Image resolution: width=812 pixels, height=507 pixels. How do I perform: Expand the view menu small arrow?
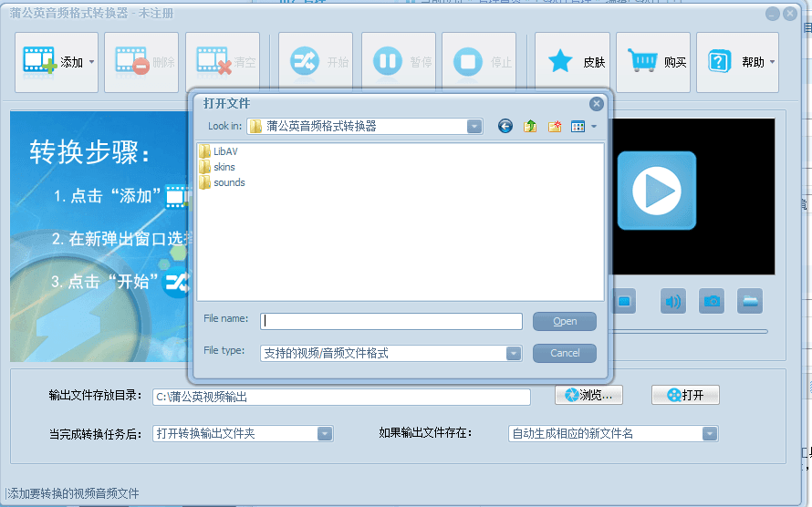(x=594, y=126)
